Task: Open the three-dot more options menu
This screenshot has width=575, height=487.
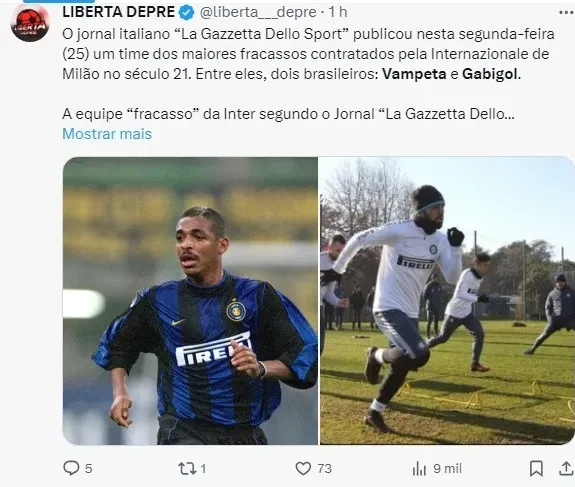Action: click(566, 13)
